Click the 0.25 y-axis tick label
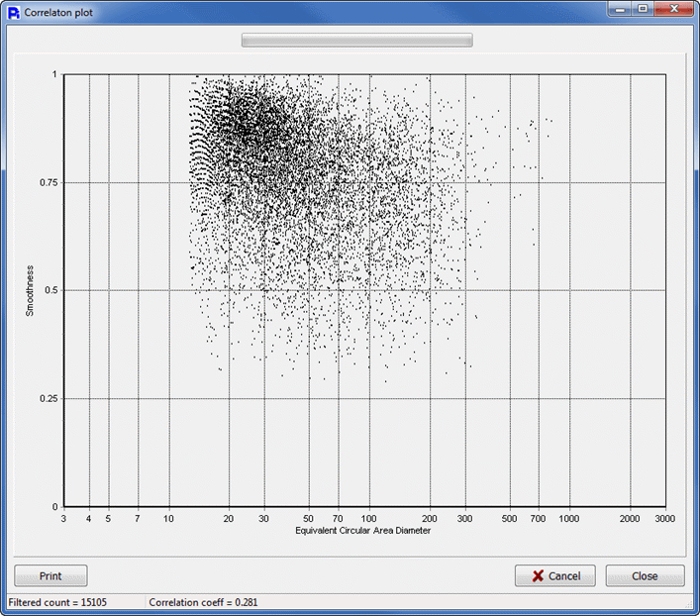 [x=49, y=398]
